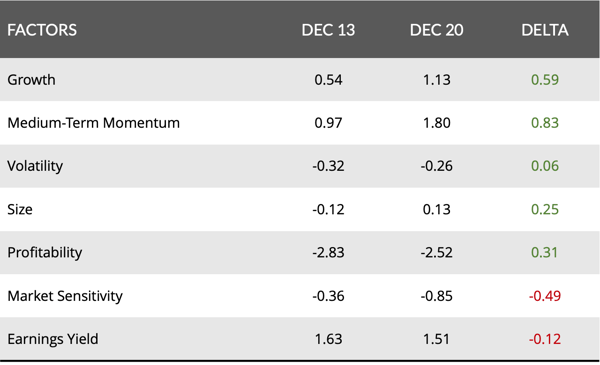Image resolution: width=600 pixels, height=365 pixels.
Task: Click the FACTORS column header
Action: tap(42, 30)
